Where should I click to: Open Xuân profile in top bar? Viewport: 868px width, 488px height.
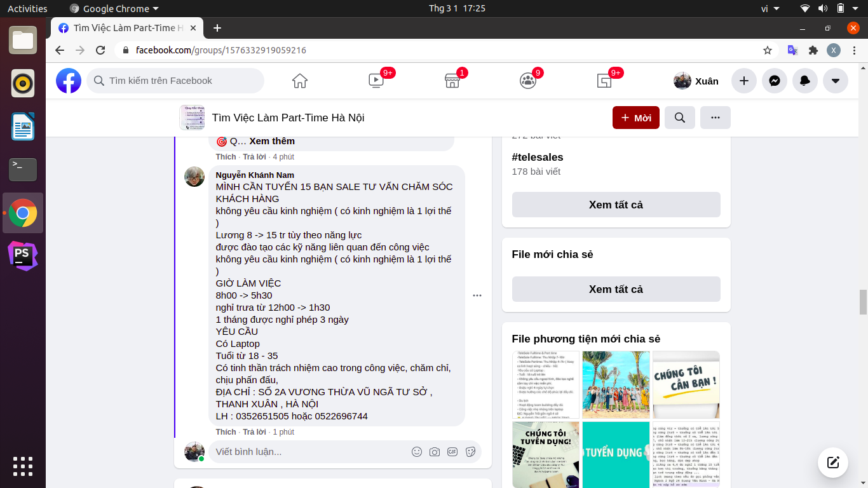point(696,81)
